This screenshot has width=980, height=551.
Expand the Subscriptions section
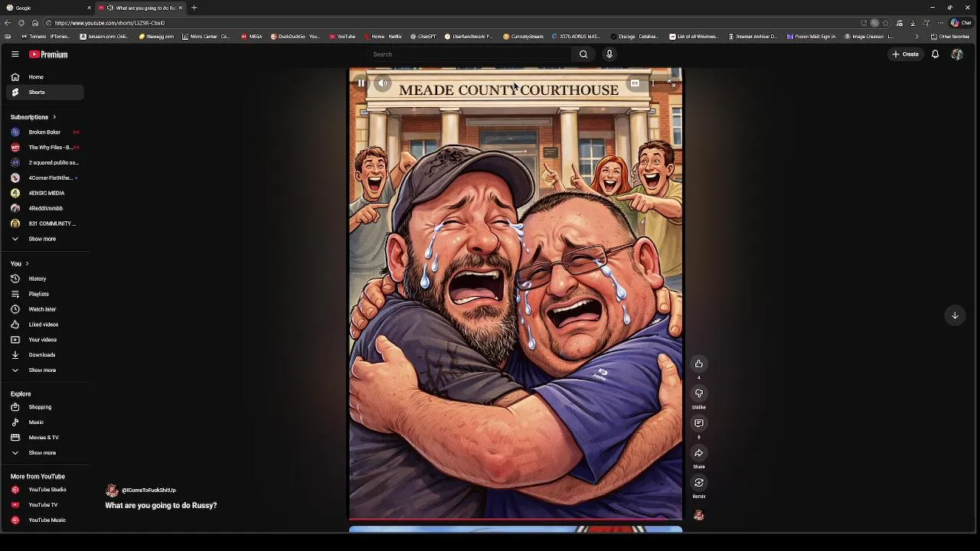click(x=34, y=117)
